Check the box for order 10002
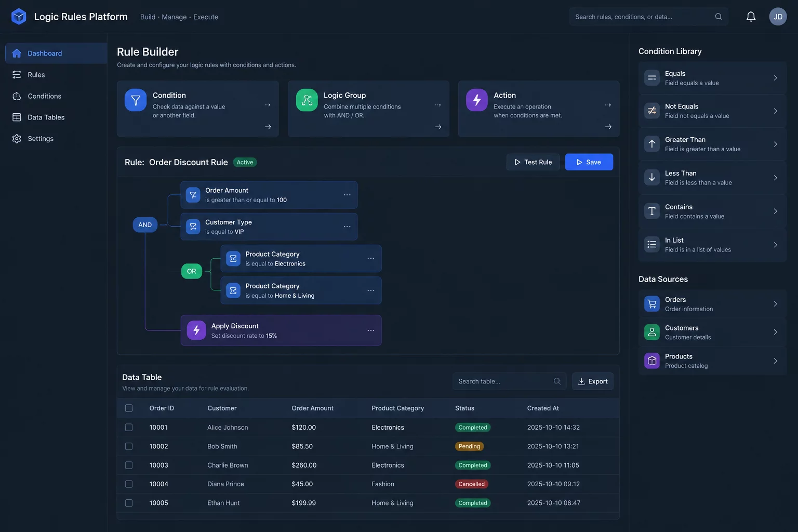 pyautogui.click(x=129, y=446)
